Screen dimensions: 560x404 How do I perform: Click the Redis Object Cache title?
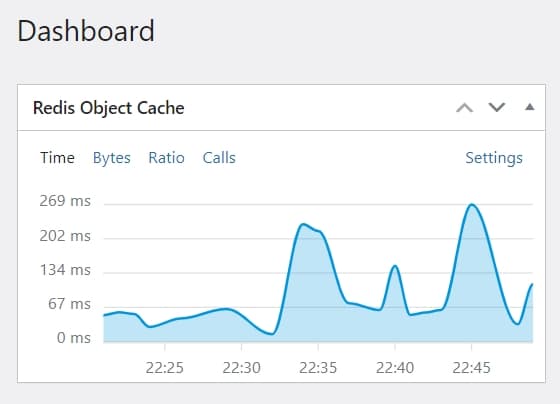tap(109, 108)
